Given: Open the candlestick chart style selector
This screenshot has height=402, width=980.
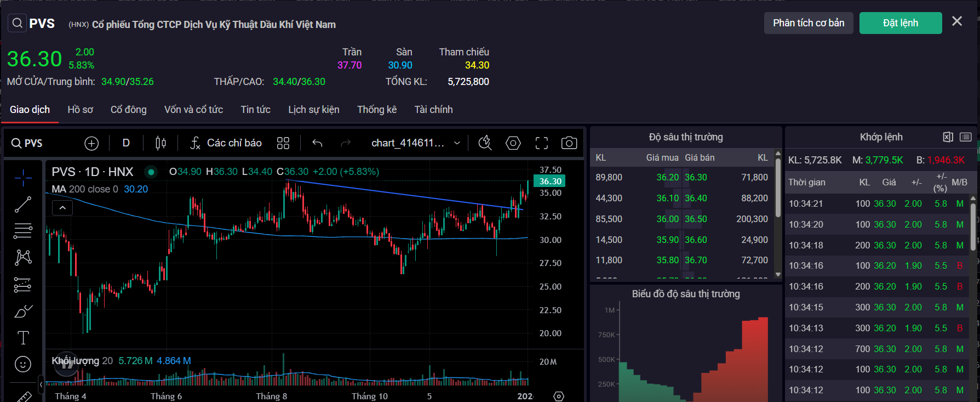Looking at the screenshot, I should click(161, 143).
